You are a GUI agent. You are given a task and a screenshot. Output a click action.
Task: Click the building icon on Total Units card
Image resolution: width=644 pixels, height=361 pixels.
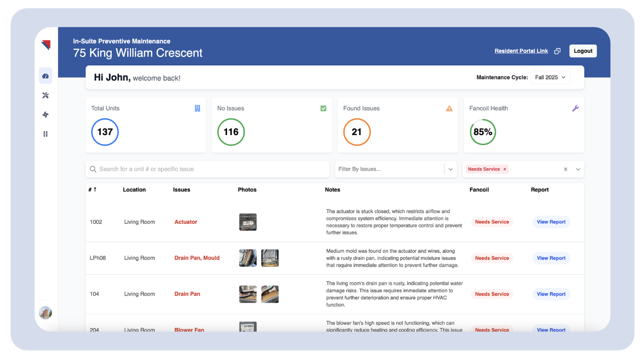click(x=197, y=108)
